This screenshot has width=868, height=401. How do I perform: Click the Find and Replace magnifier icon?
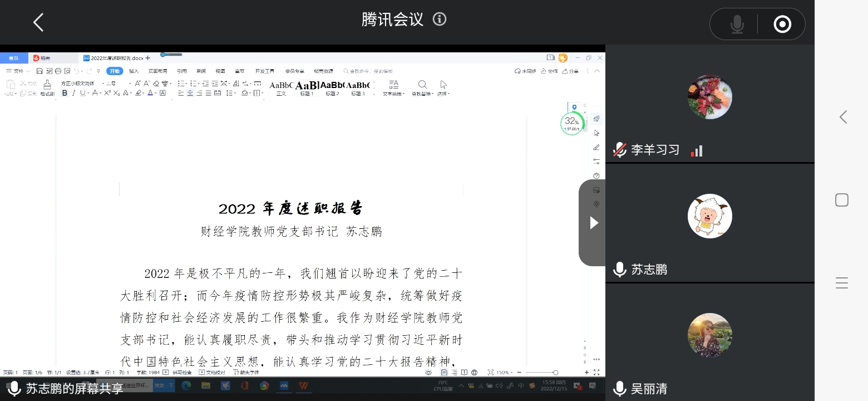(422, 85)
